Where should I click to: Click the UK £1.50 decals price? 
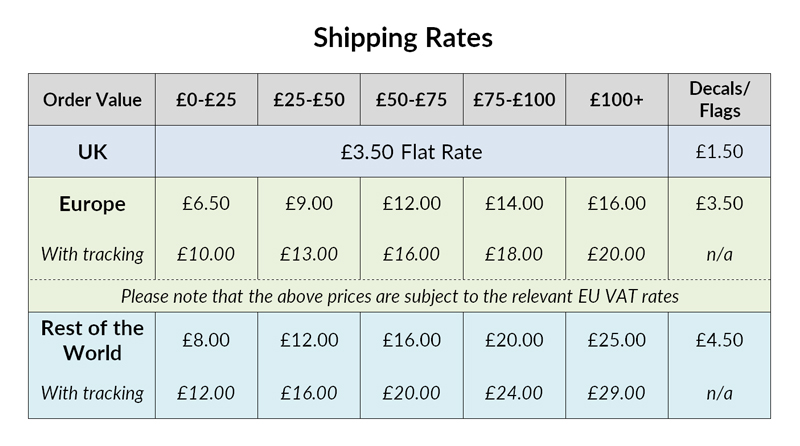pos(719,152)
